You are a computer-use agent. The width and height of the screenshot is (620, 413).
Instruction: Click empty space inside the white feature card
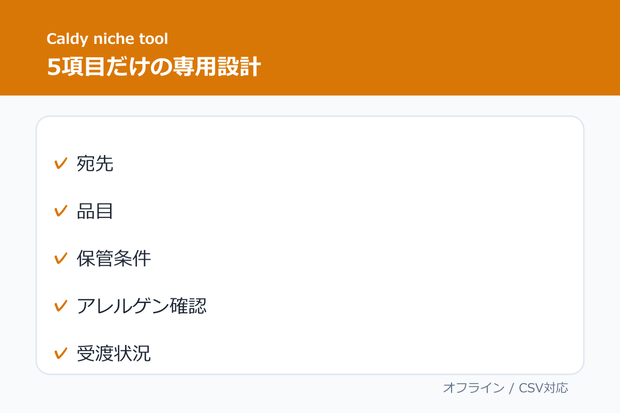376,237
